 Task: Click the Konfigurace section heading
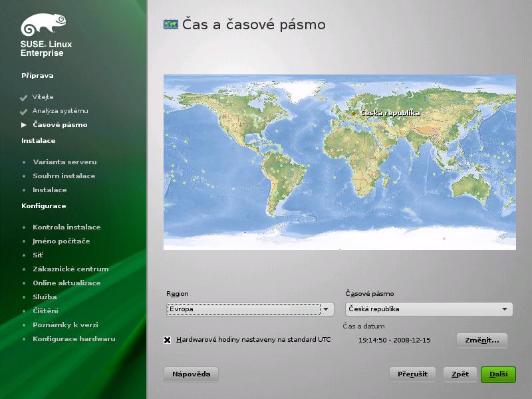tap(44, 206)
